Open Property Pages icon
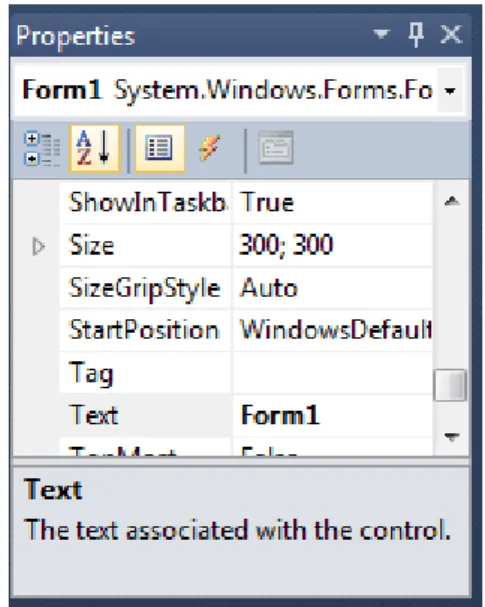Image resolution: width=485 pixels, height=607 pixels. pos(276,147)
